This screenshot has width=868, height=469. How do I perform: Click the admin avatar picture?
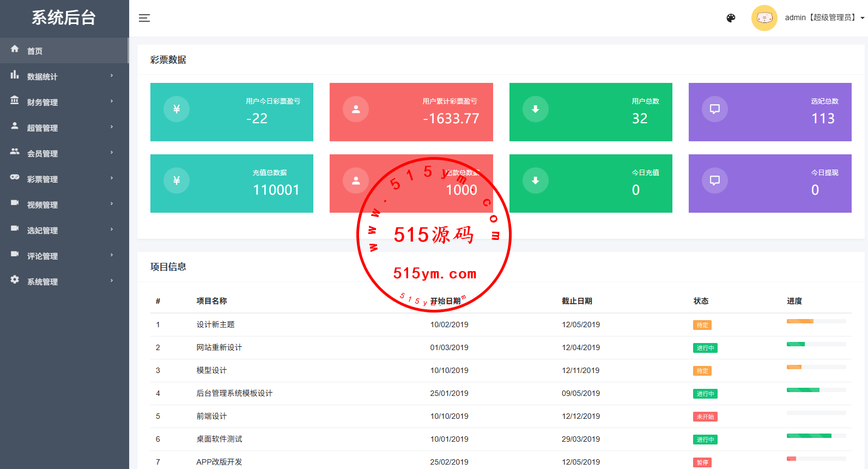(764, 18)
